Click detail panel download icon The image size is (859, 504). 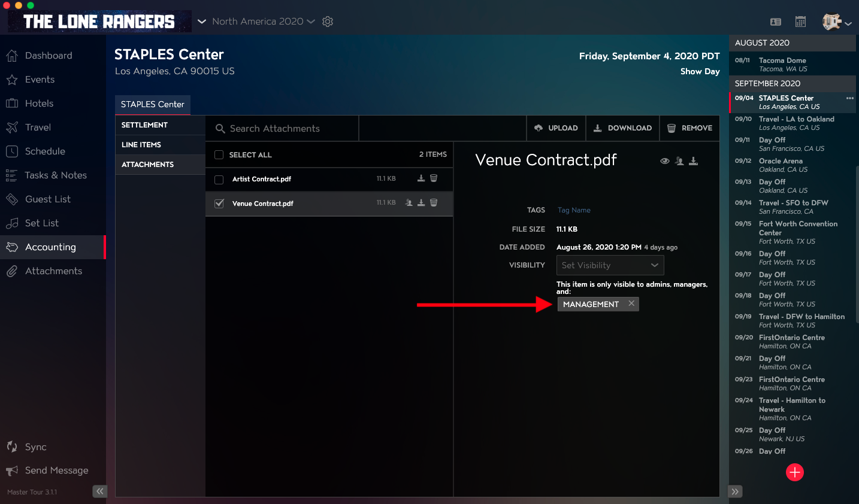coord(694,161)
